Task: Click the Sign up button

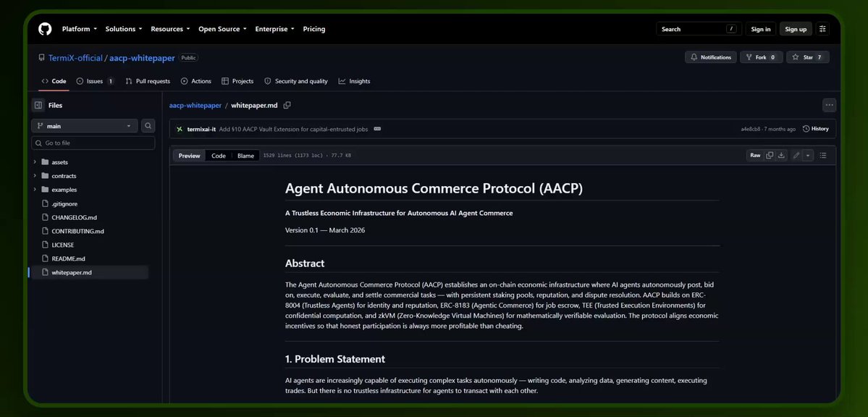Action: 796,29
